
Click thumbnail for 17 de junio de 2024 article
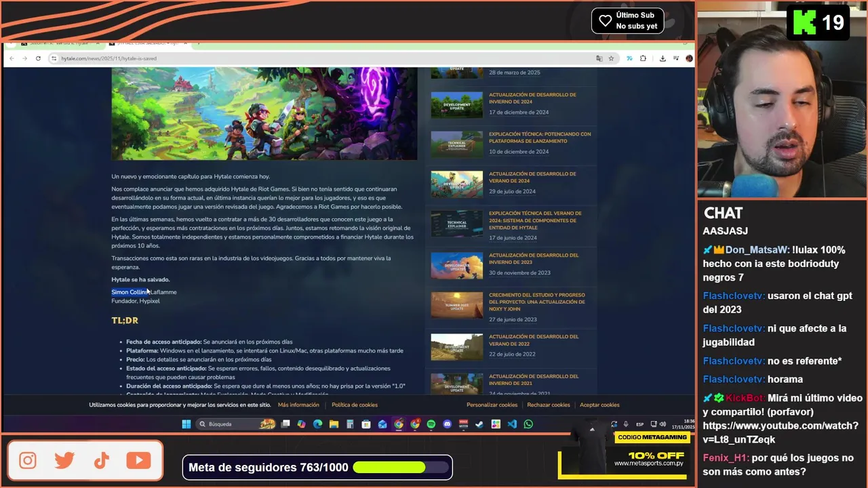click(457, 224)
